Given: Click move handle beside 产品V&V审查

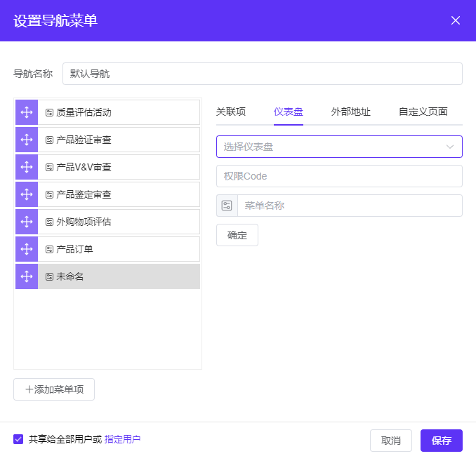Looking at the screenshot, I should click(27, 167).
